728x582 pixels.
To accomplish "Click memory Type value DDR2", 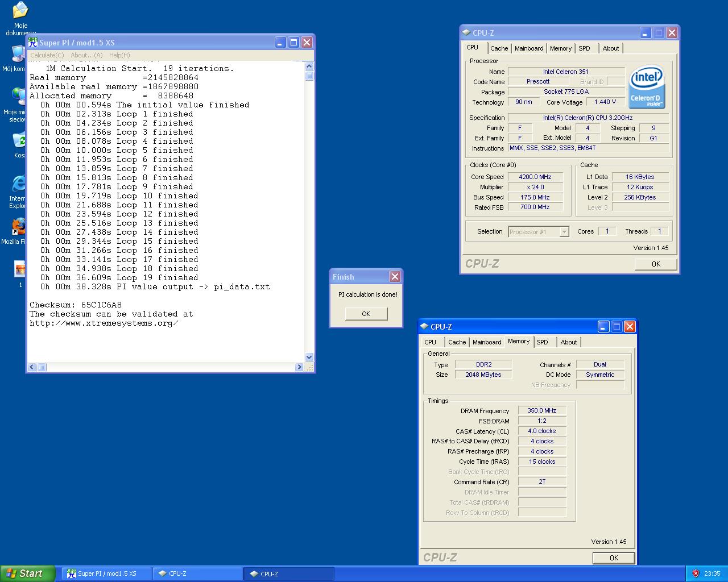I will (x=483, y=364).
